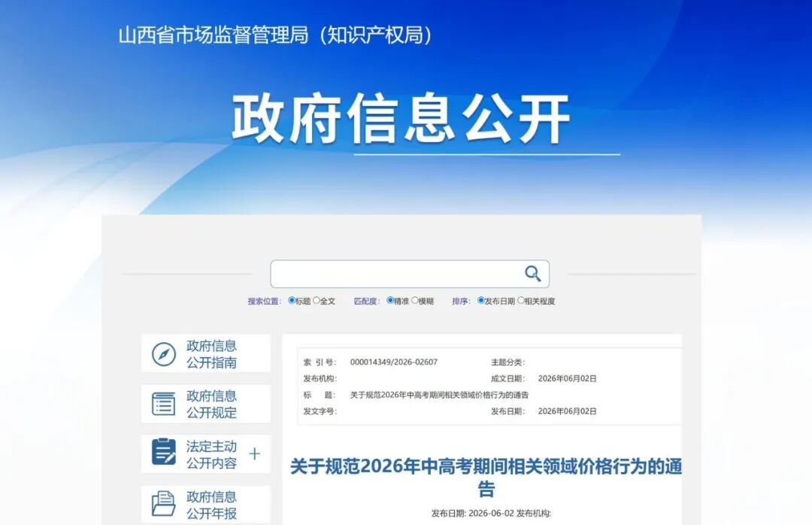Click the magnifying glass search icon
The image size is (812, 525).
click(533, 273)
